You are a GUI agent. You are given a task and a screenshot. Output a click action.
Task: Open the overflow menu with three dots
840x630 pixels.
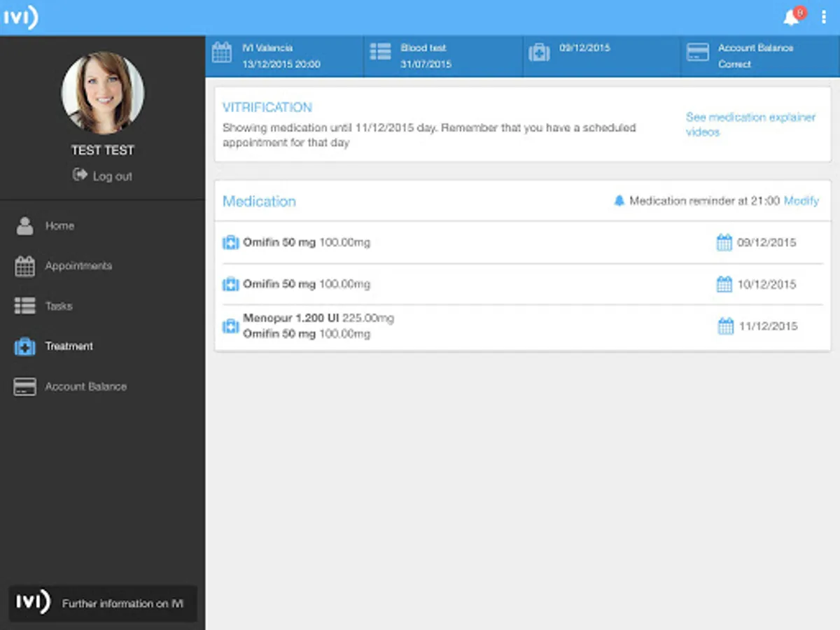point(823,17)
